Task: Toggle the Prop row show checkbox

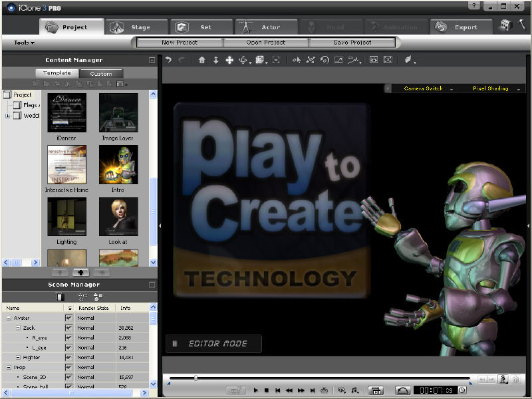Action: click(x=68, y=367)
